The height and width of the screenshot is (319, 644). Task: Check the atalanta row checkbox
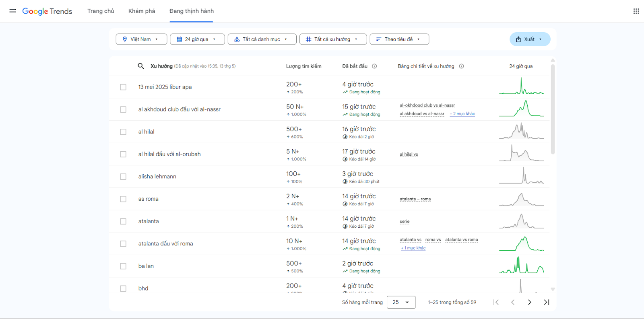tap(123, 221)
